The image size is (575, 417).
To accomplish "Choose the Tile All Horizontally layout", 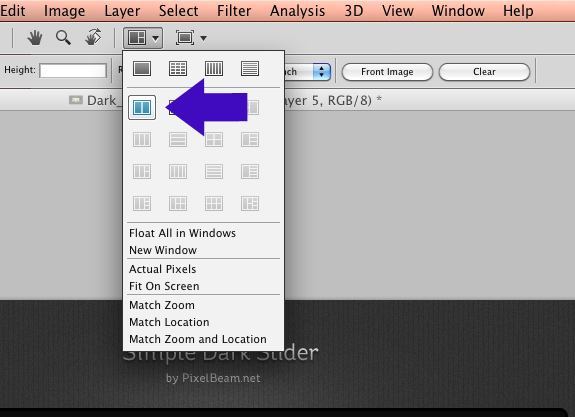I will (x=250, y=69).
